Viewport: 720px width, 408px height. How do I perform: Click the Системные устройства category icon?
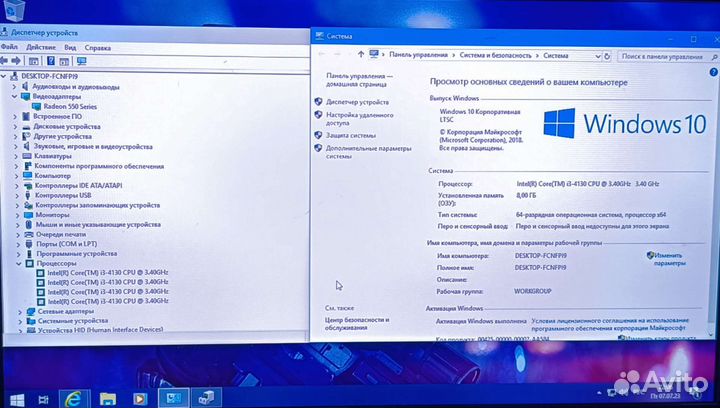pos(31,321)
